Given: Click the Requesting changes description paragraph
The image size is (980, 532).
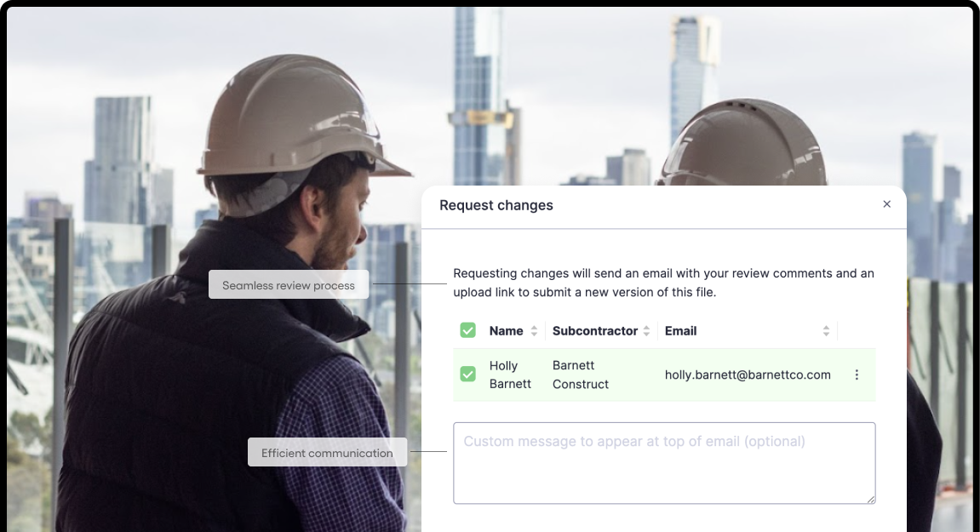Looking at the screenshot, I should [663, 283].
